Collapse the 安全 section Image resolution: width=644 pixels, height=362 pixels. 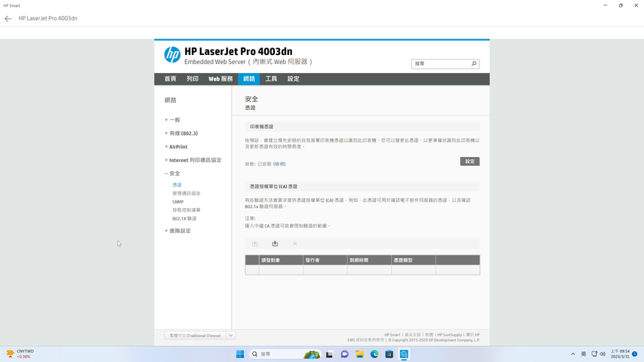coord(172,173)
